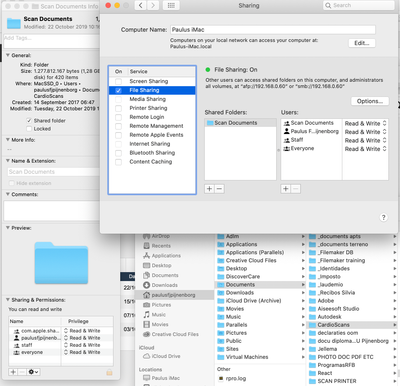The width and height of the screenshot is (400, 386).
Task: Enable Remote Apple Events checkbox
Action: (x=118, y=135)
